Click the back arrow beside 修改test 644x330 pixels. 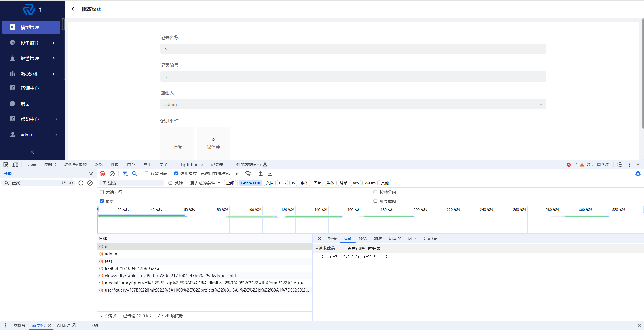tap(74, 9)
